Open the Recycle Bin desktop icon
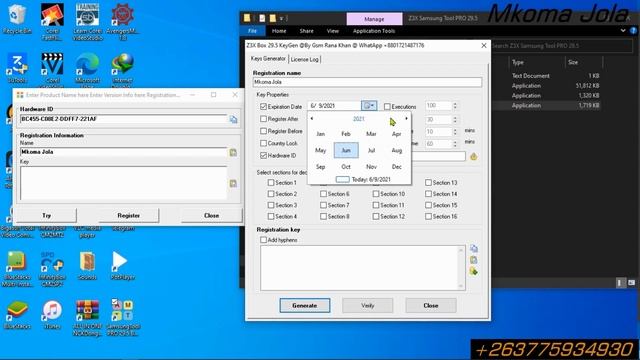The image size is (640, 360). click(17, 19)
